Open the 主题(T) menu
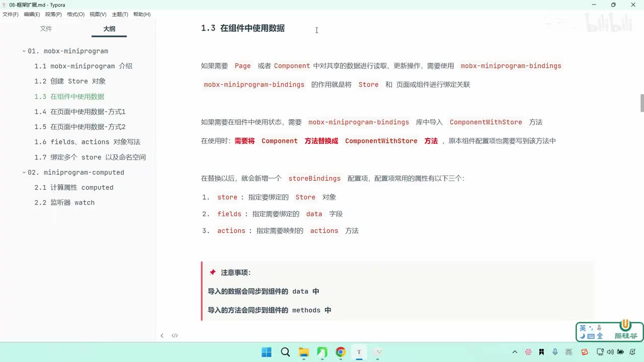This screenshot has height=362, width=644. pos(120,14)
